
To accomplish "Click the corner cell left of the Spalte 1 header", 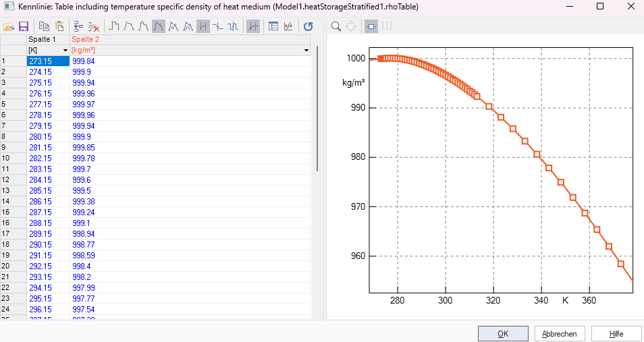I will click(x=14, y=39).
